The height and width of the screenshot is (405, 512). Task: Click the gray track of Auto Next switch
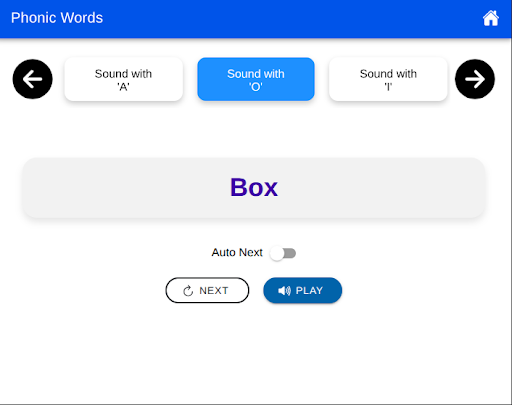click(x=290, y=253)
